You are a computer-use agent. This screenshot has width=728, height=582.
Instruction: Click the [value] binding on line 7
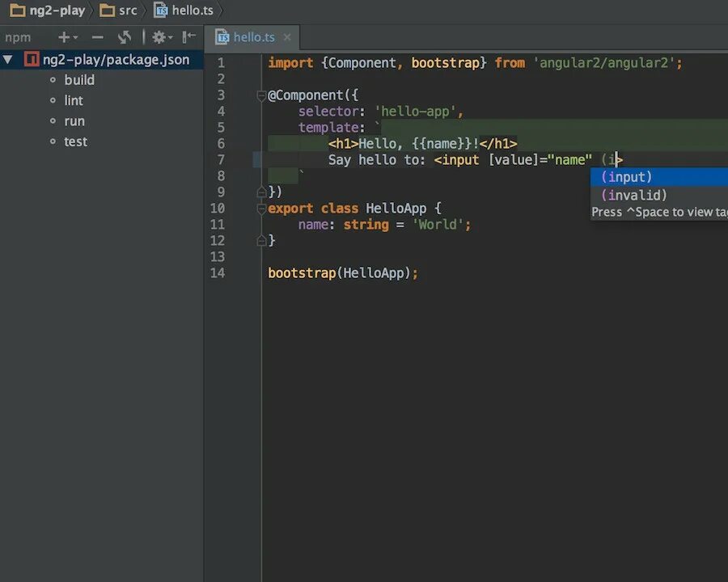pyautogui.click(x=514, y=160)
